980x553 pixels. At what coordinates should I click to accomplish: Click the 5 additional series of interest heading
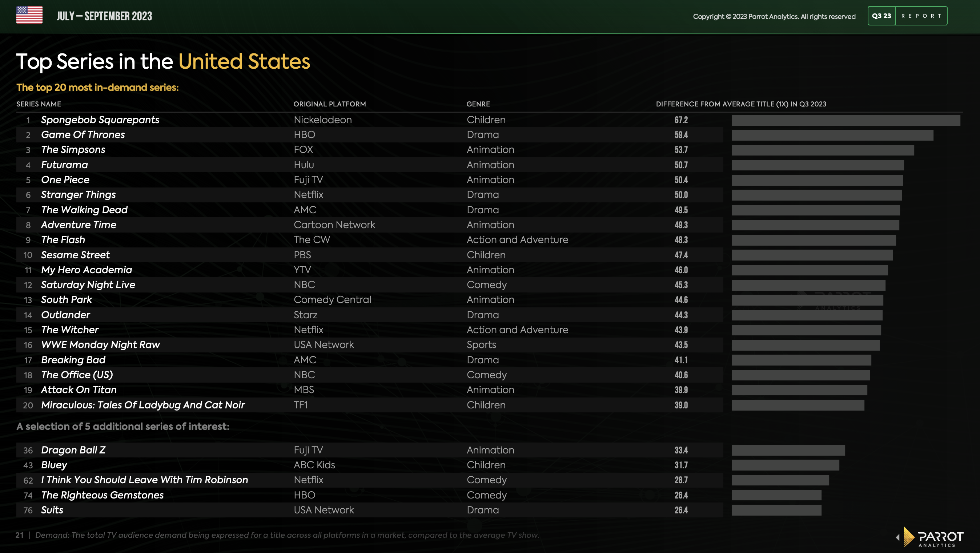tap(123, 426)
